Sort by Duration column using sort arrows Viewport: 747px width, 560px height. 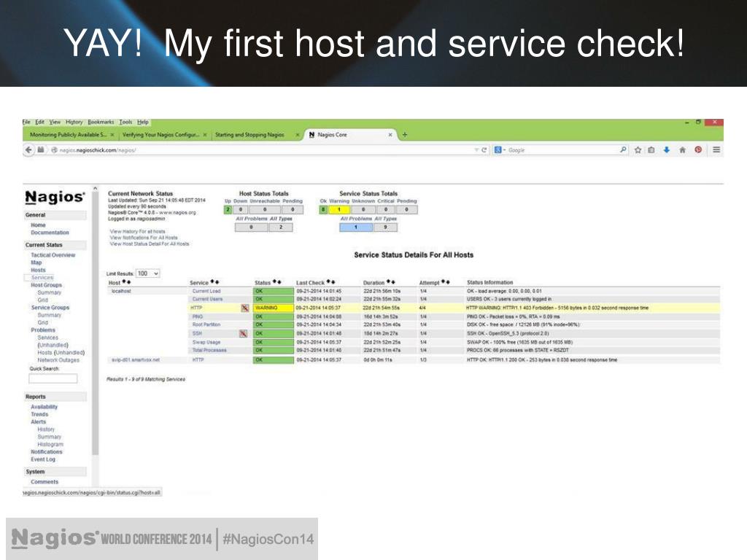(x=391, y=282)
